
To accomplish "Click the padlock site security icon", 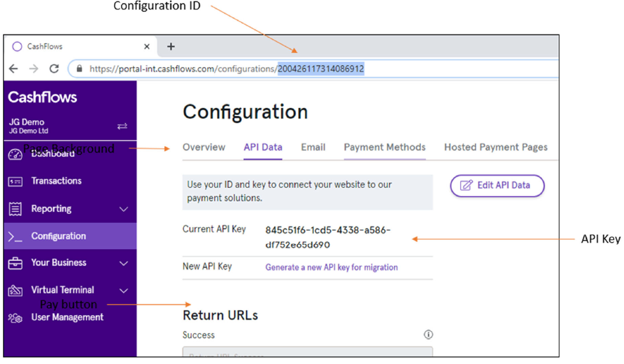I will [x=79, y=69].
